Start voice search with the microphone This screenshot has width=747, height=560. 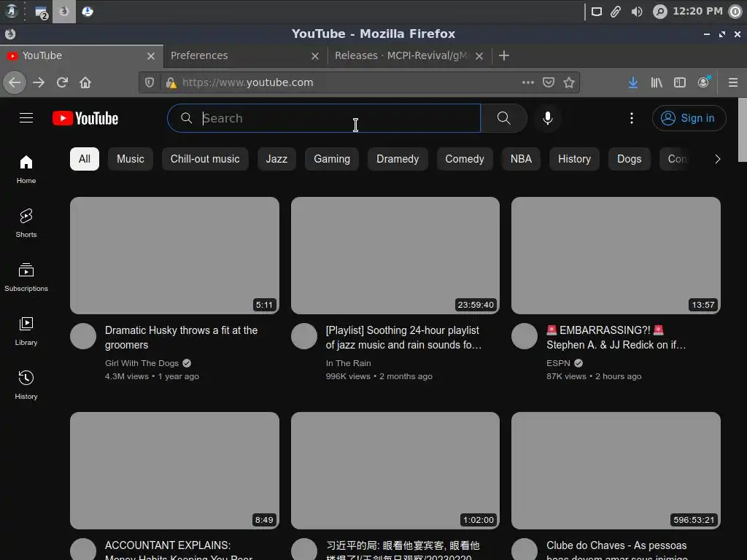[x=548, y=118]
